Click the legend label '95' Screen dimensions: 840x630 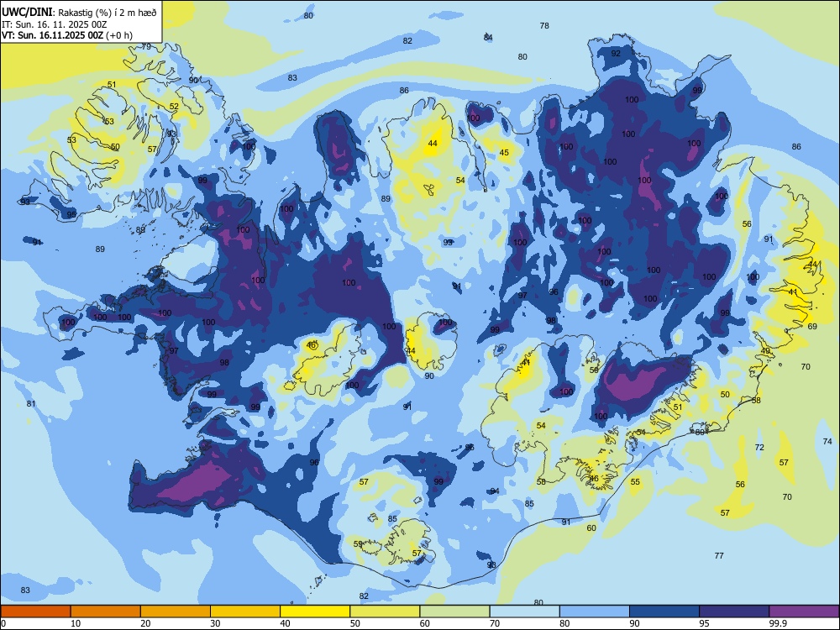704,623
